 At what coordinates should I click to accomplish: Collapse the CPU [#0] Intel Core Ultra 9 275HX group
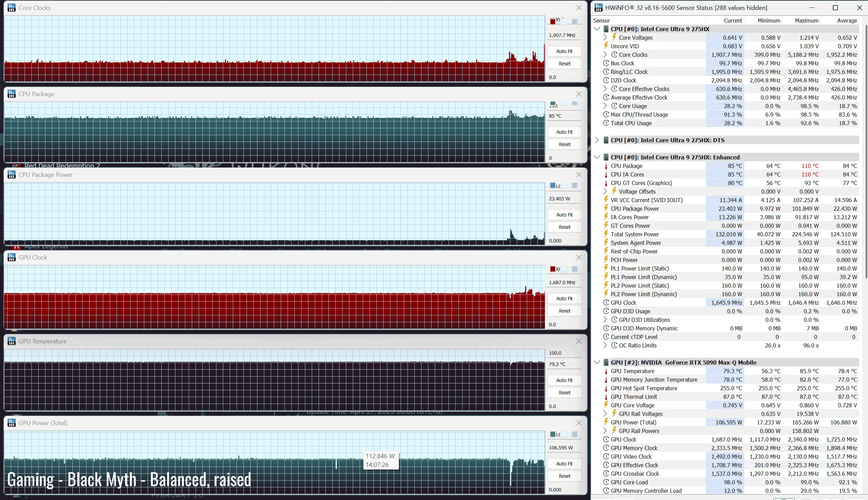(x=597, y=29)
